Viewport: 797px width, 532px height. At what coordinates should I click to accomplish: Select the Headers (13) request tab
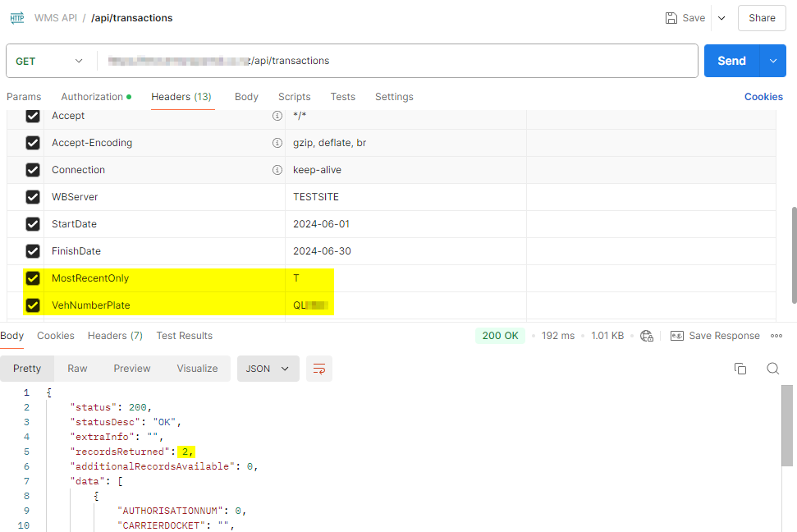[181, 97]
